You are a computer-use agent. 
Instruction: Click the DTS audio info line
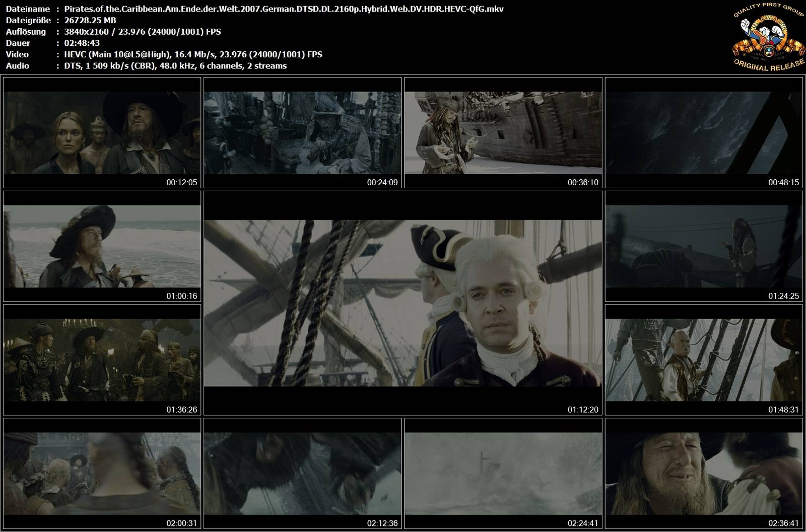tap(175, 66)
